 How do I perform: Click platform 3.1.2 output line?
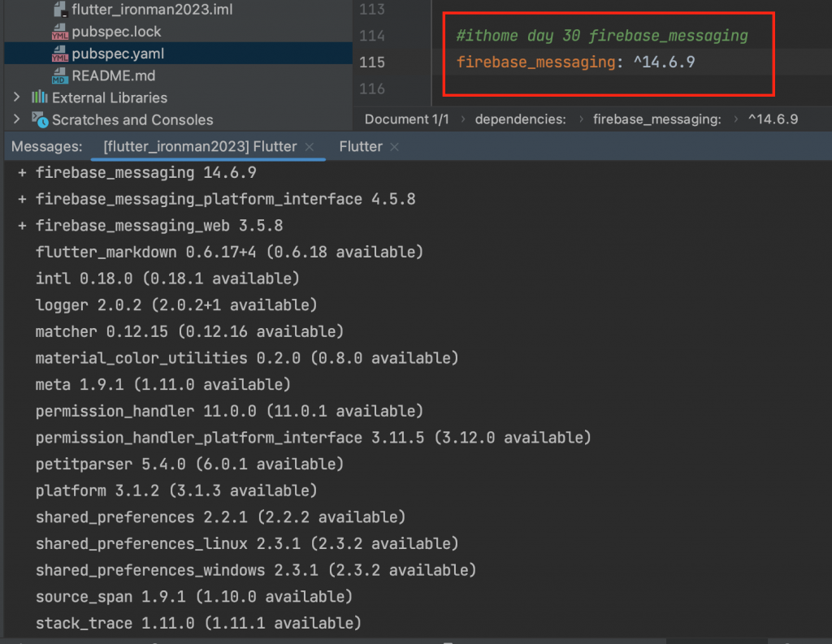(x=176, y=491)
